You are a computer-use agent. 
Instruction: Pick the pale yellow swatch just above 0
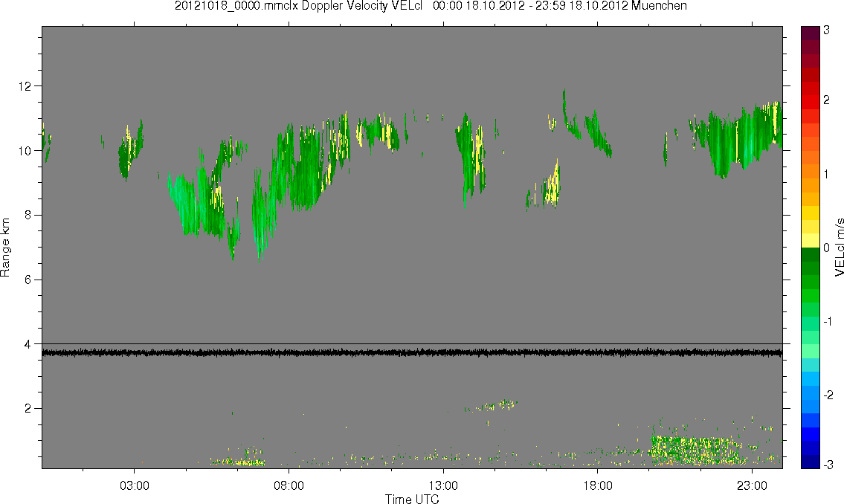[x=810, y=240]
